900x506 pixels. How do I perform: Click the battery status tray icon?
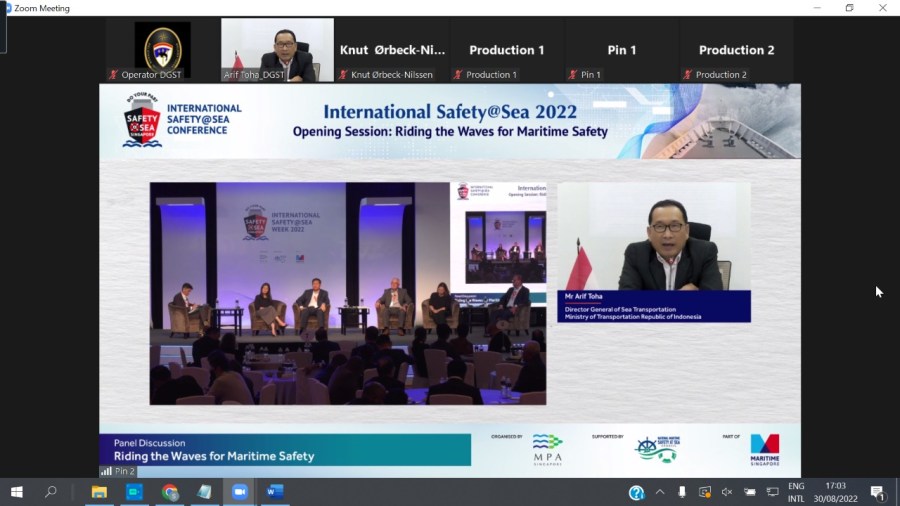750,492
